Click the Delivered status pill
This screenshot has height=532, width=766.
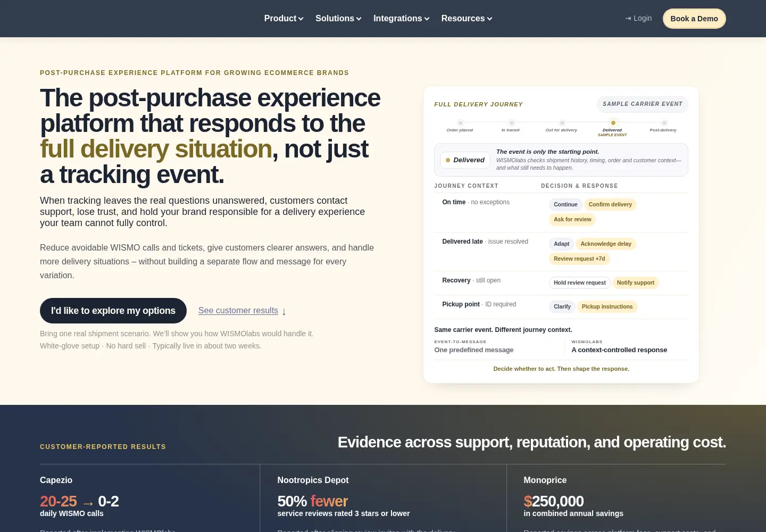[x=465, y=160]
